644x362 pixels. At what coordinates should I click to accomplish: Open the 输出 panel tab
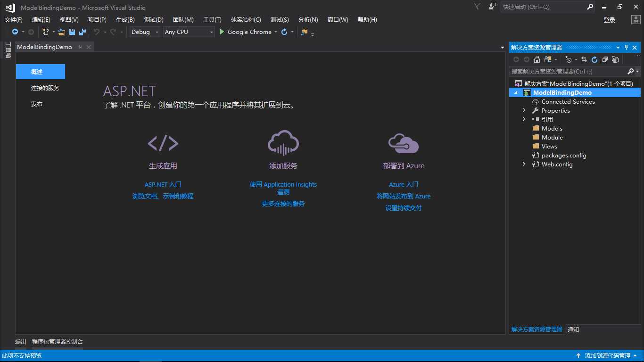(x=21, y=341)
